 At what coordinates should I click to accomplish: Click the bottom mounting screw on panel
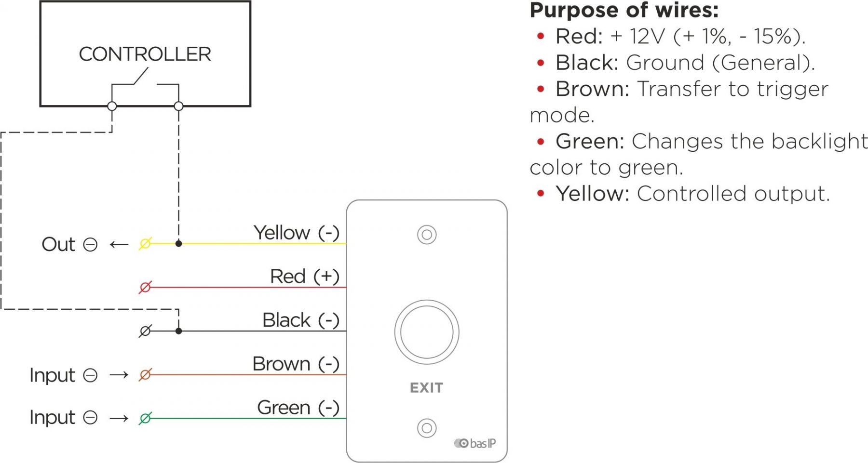(427, 428)
